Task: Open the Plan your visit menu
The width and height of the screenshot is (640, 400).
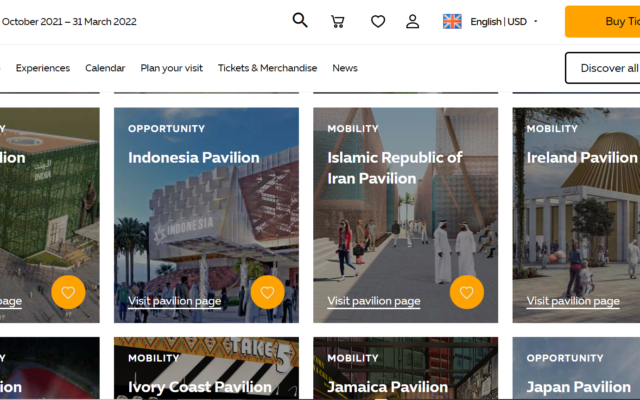Action: (x=171, y=68)
